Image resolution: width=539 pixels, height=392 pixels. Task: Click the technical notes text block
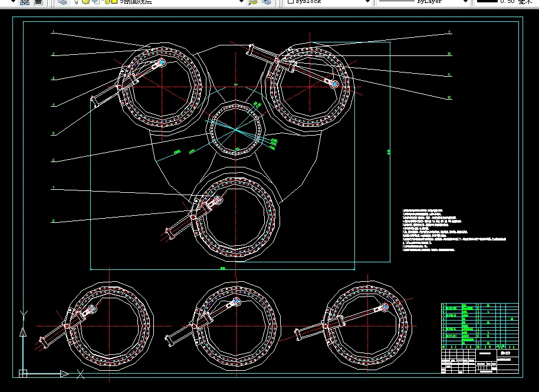[x=454, y=230]
